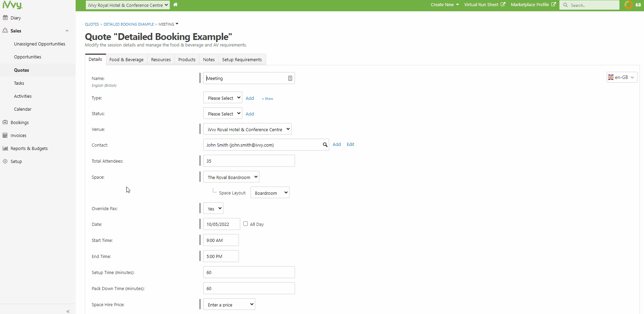The height and width of the screenshot is (314, 644).
Task: Click Edit link next to Contact
Action: [x=350, y=144]
